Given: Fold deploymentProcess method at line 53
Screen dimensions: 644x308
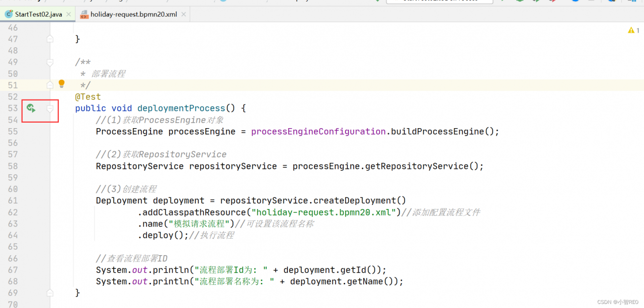Looking at the screenshot, I should [50, 109].
